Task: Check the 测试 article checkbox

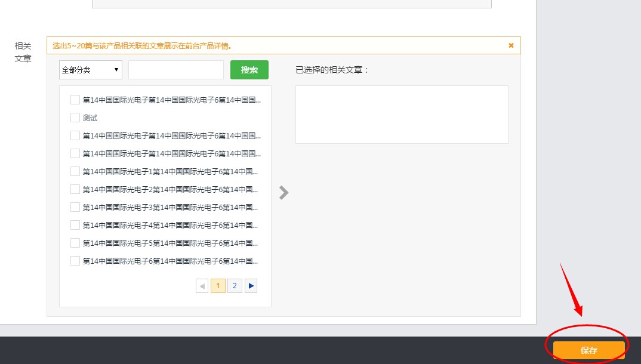Action: pos(75,118)
